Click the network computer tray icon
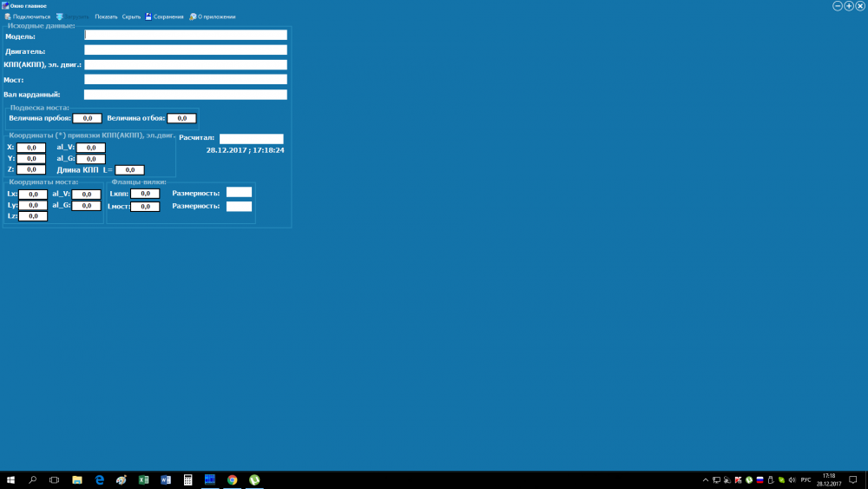This screenshot has width=868, height=489. coord(716,480)
